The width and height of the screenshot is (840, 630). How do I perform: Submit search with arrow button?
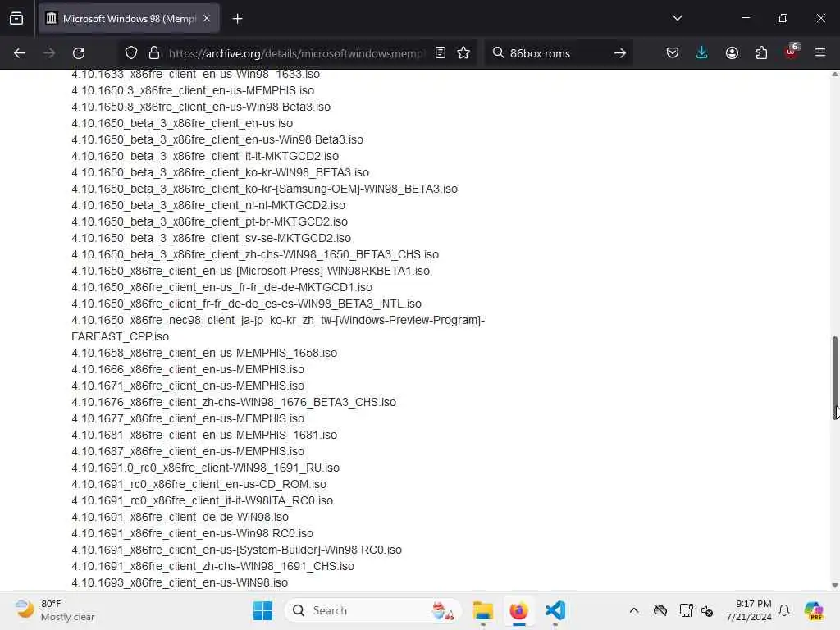(620, 53)
